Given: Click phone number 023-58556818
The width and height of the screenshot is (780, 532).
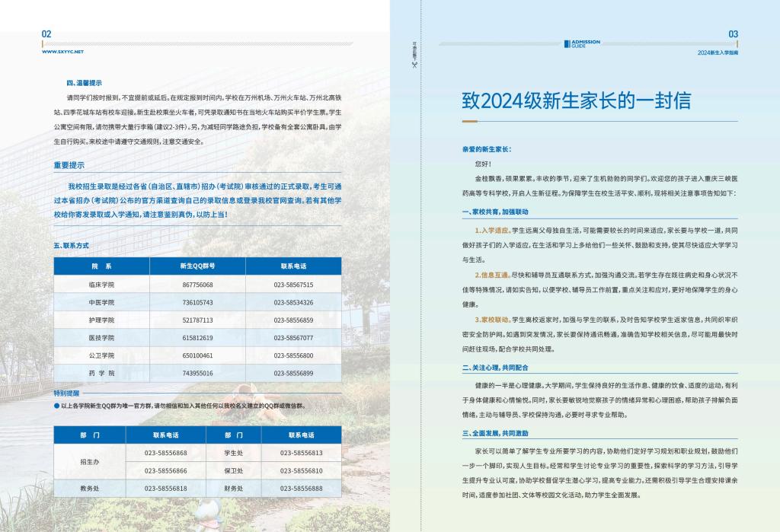Looking at the screenshot, I should pyautogui.click(x=165, y=489).
